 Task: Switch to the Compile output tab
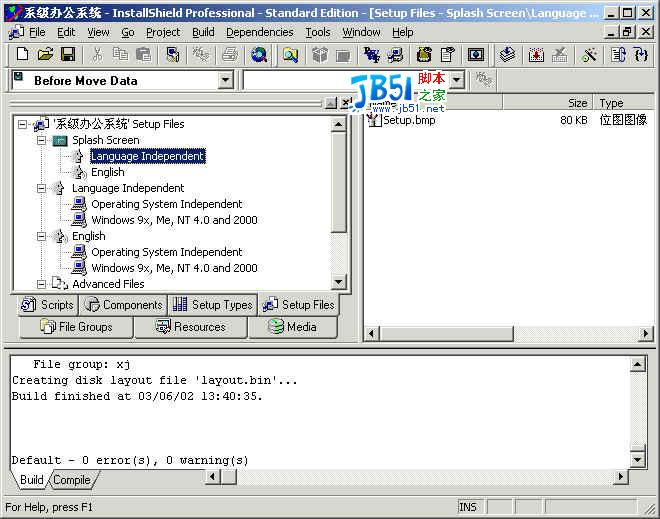72,480
